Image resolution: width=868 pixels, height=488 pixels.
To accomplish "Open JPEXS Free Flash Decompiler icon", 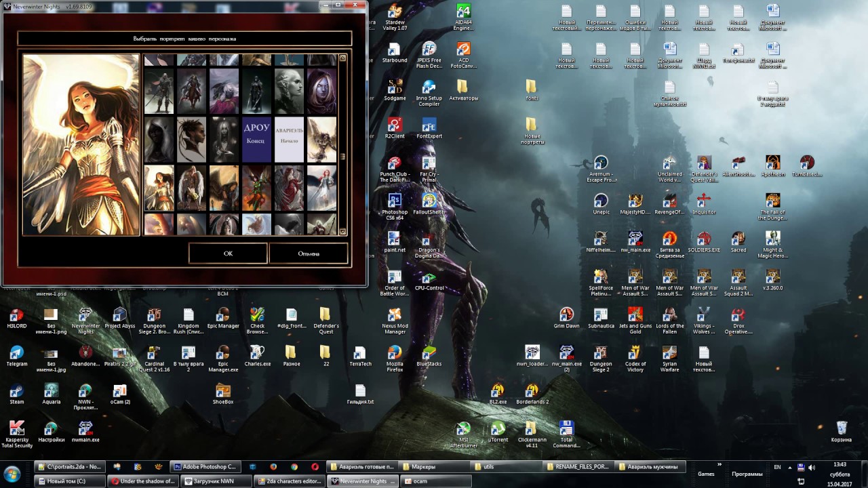I will (429, 56).
